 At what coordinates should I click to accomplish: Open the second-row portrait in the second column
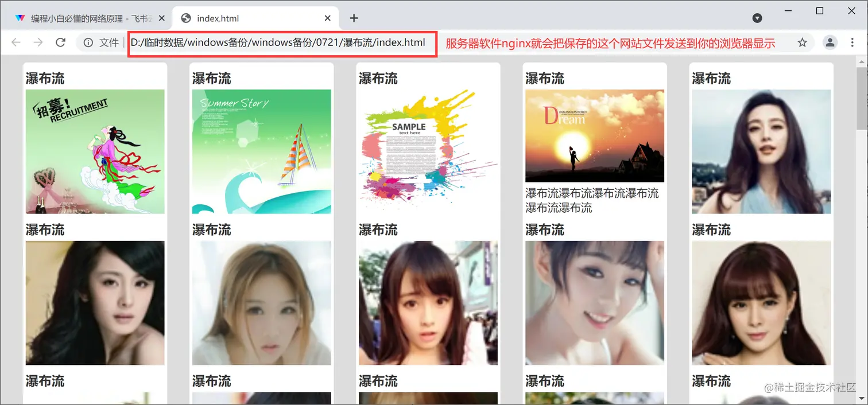262,303
